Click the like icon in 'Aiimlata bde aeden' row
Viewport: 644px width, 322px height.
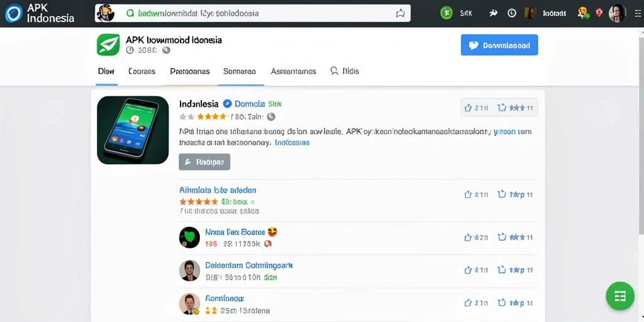(x=468, y=194)
